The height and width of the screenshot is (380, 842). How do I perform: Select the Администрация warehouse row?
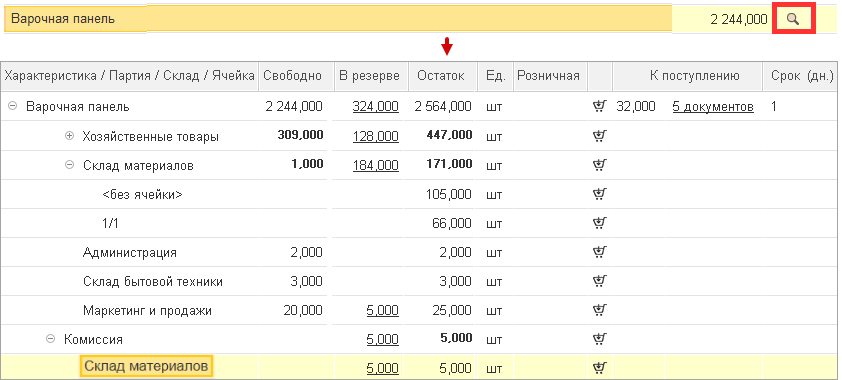pos(418,252)
